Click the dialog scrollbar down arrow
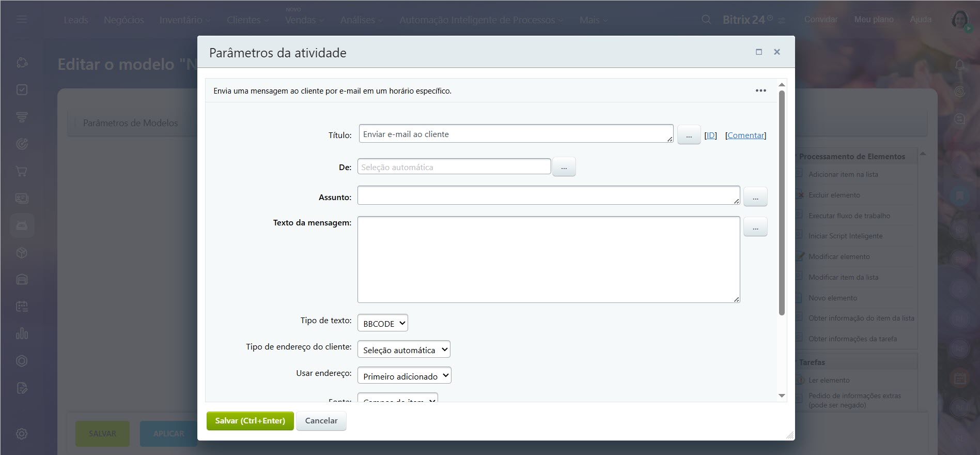This screenshot has height=455, width=980. (782, 396)
